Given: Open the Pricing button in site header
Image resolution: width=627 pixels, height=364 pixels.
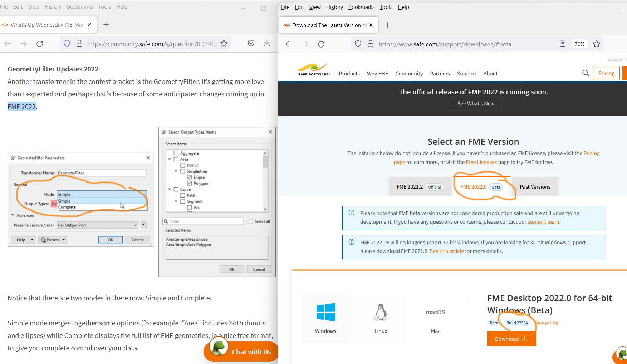Looking at the screenshot, I should click(606, 73).
